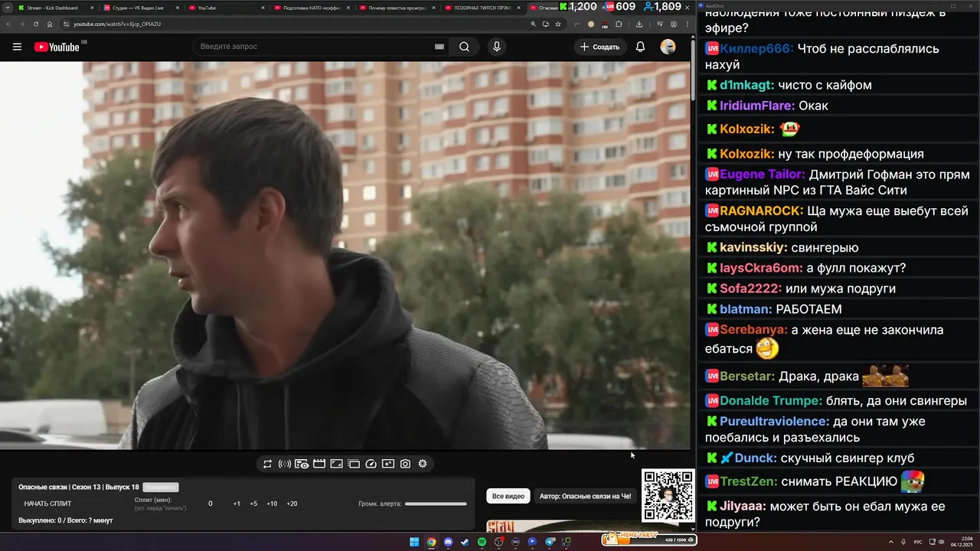Screen dimensions: 980x551
Task: Open the browser extensions puzzle icon
Action: [x=619, y=24]
